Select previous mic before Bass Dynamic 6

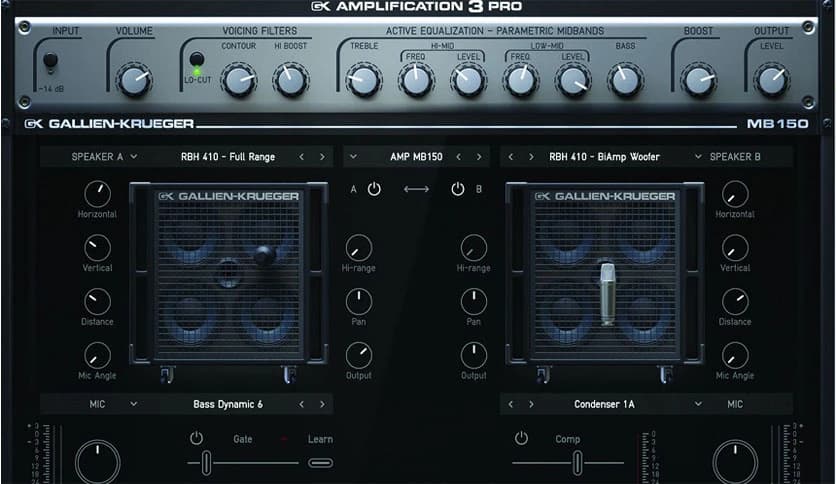tap(301, 404)
